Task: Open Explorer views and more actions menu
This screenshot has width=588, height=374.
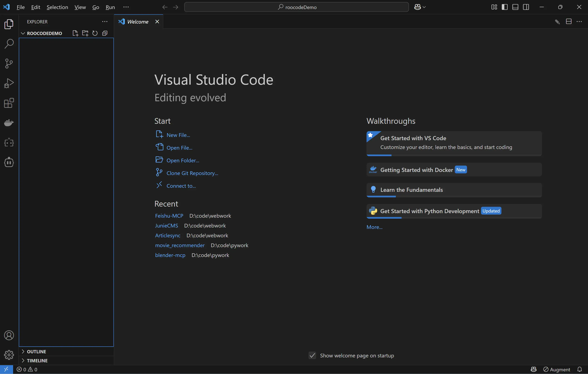Action: click(x=105, y=22)
